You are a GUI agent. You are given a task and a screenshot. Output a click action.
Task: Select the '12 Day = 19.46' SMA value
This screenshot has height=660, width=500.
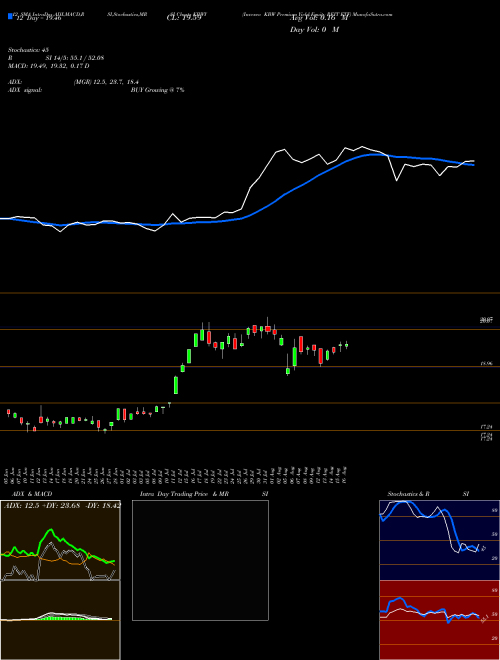(38, 18)
